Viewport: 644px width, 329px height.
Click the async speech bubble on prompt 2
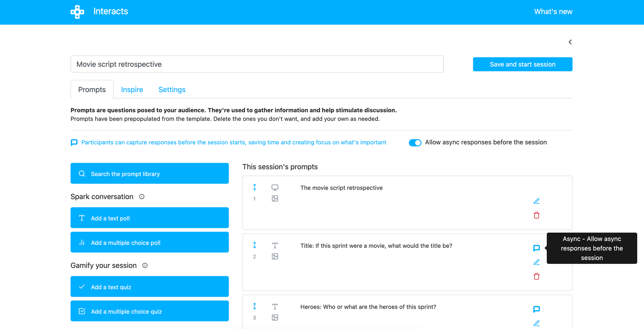pyautogui.click(x=536, y=248)
